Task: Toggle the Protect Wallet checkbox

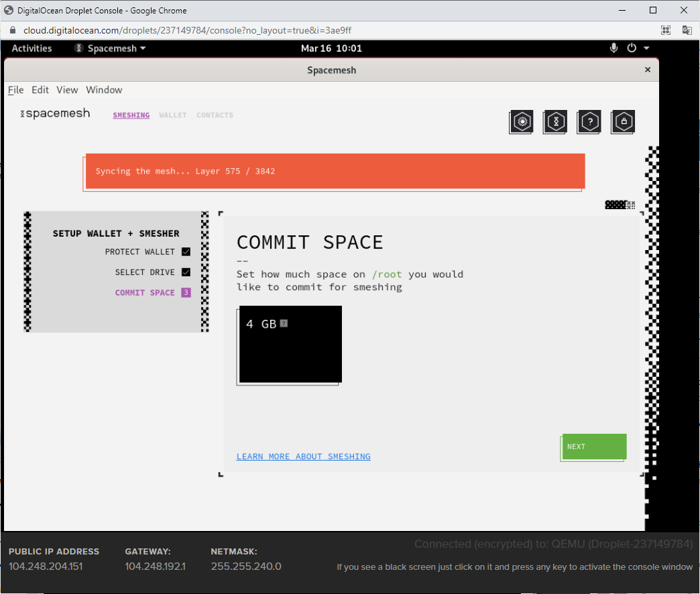Action: (186, 251)
